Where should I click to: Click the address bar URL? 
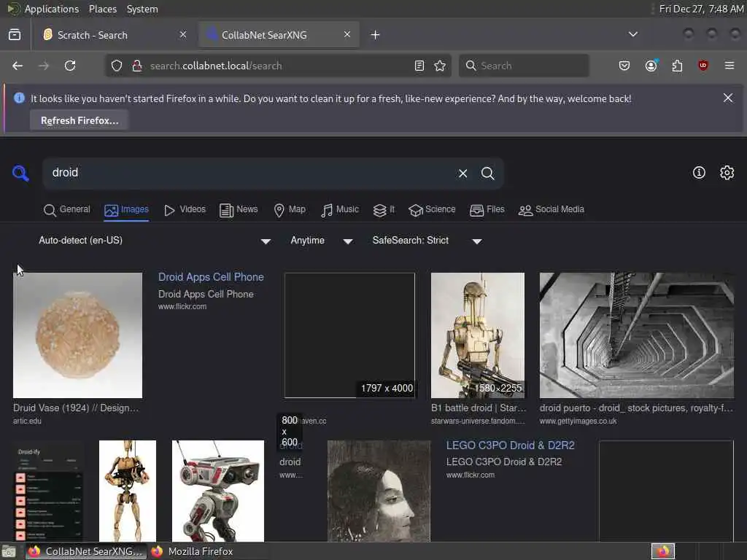(x=216, y=66)
